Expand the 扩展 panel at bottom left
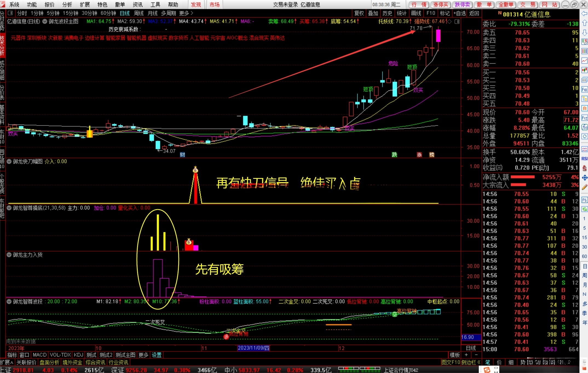The image size is (588, 373). [x=7, y=362]
